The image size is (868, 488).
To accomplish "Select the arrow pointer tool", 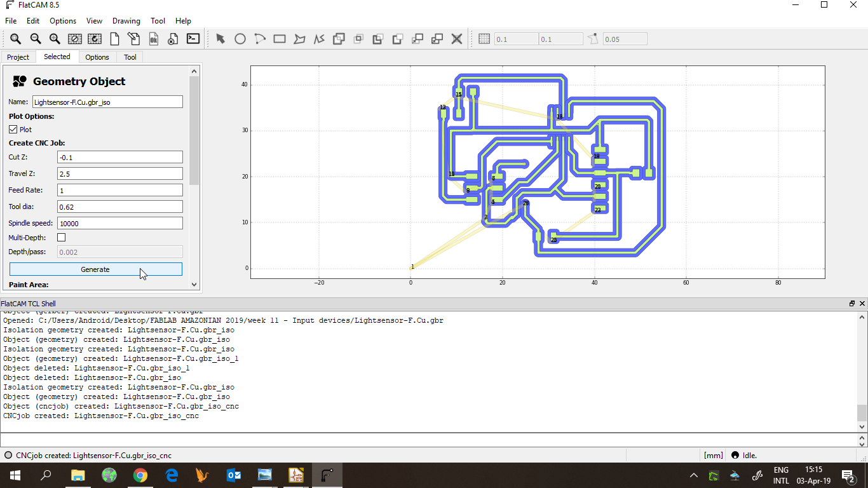I will [x=220, y=39].
